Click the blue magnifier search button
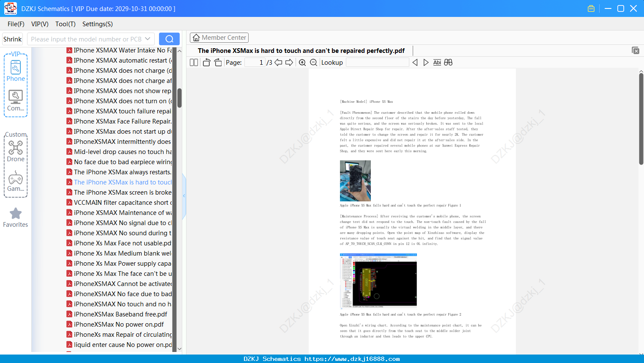The image size is (644, 363). point(169,39)
